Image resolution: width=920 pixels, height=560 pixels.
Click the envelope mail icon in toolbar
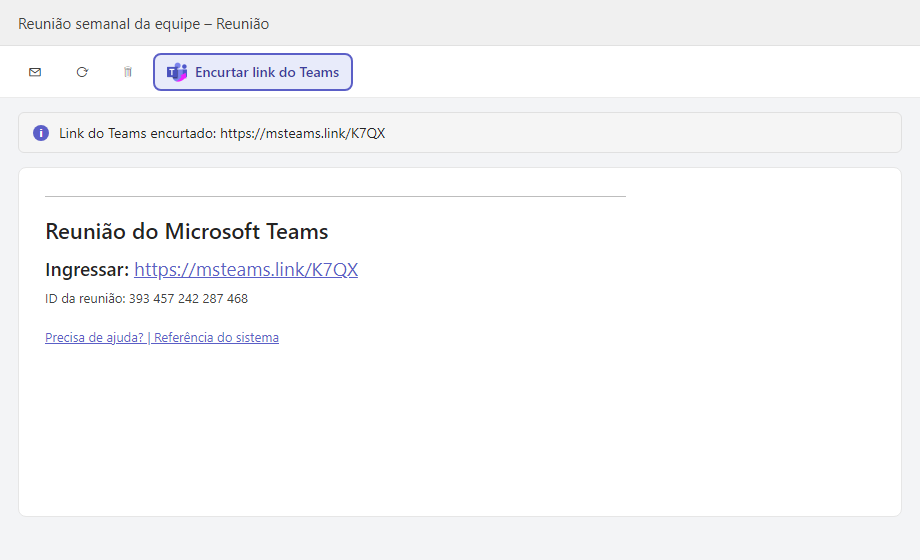point(35,72)
